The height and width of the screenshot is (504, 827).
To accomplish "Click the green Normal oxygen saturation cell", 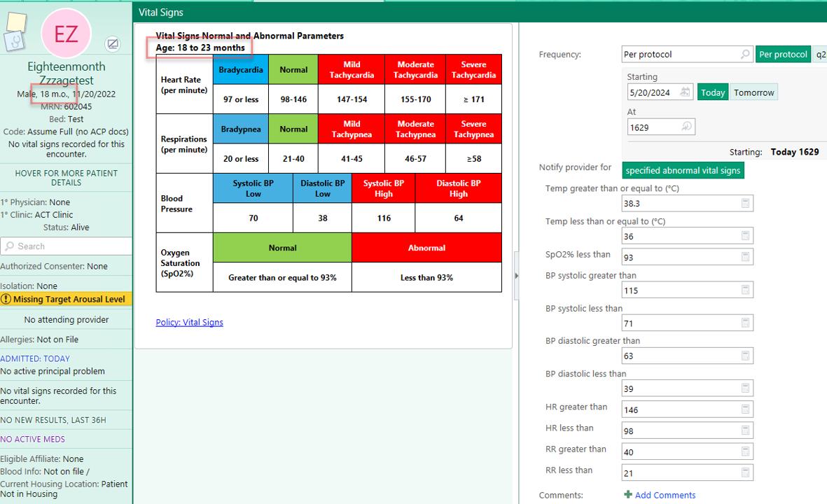I will 282,248.
